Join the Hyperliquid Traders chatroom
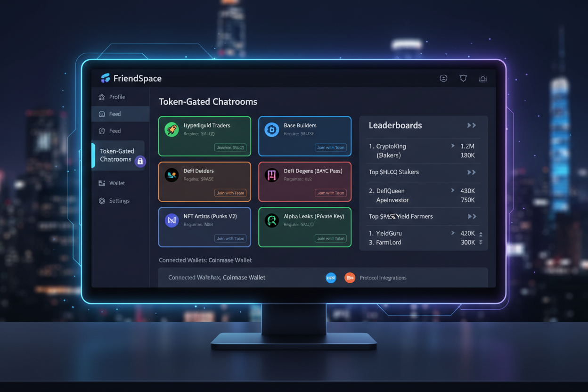The width and height of the screenshot is (588, 392). coord(230,147)
